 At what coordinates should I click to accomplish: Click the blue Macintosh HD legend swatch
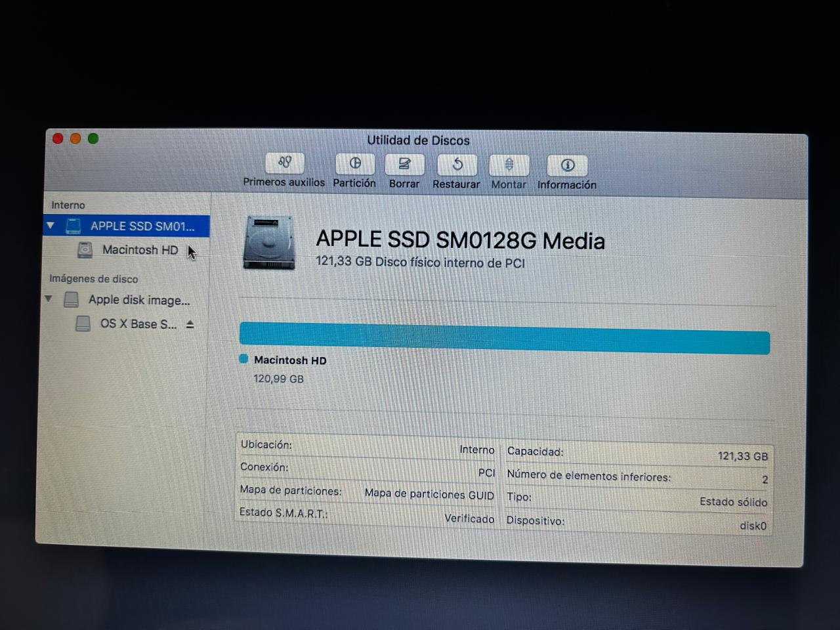[x=244, y=359]
